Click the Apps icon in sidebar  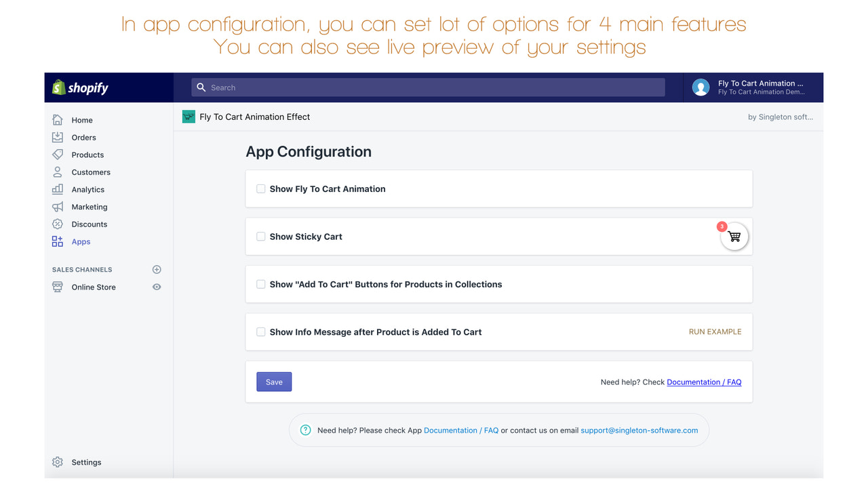tap(58, 241)
